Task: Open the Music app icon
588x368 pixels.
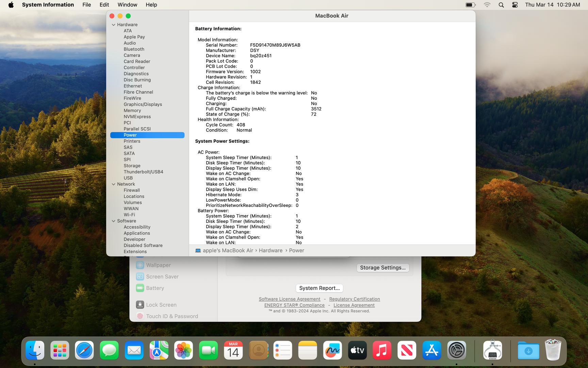Action: click(382, 350)
